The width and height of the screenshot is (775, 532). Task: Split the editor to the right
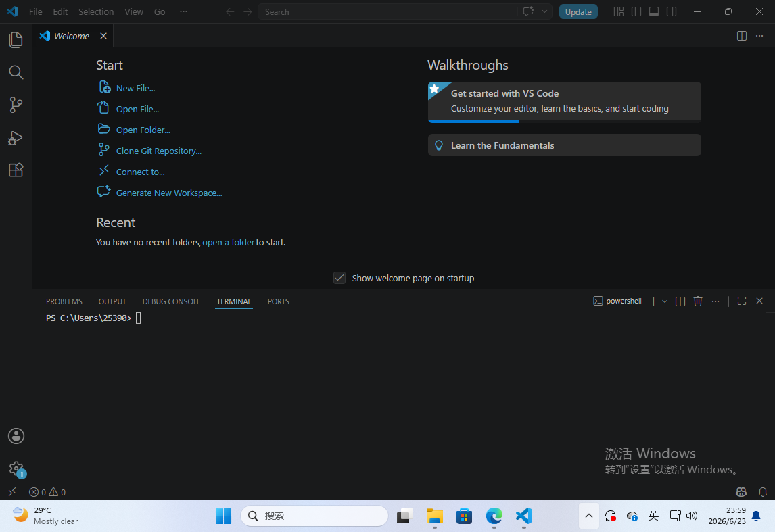[741, 36]
